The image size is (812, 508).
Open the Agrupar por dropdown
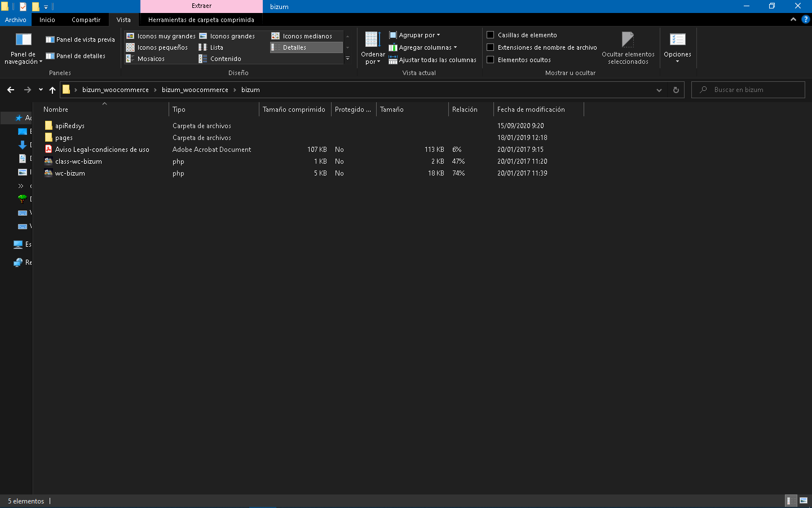tap(414, 35)
